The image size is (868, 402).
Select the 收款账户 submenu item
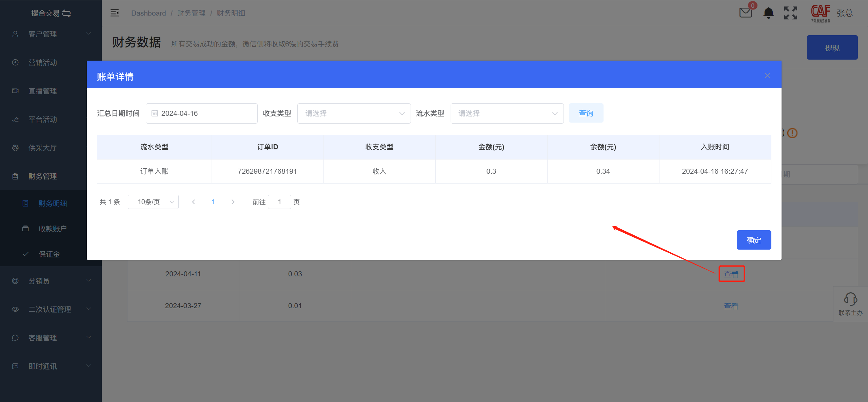(x=43, y=229)
